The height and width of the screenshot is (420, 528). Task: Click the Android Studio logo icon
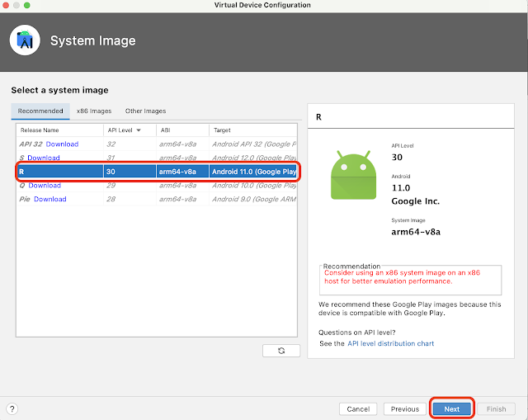tap(26, 40)
